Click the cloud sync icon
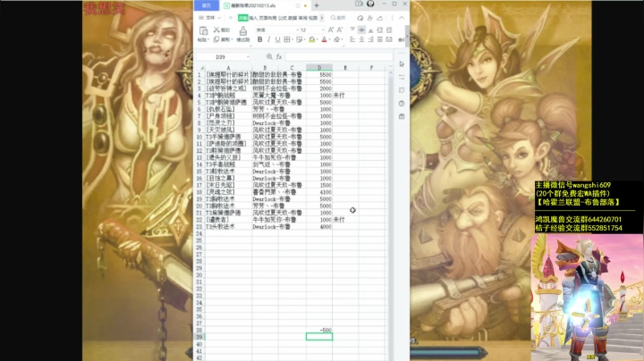644x361 pixels. click(x=360, y=18)
